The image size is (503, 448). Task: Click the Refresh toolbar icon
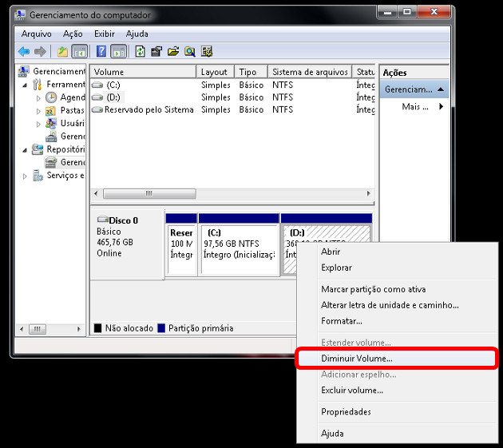point(141,51)
